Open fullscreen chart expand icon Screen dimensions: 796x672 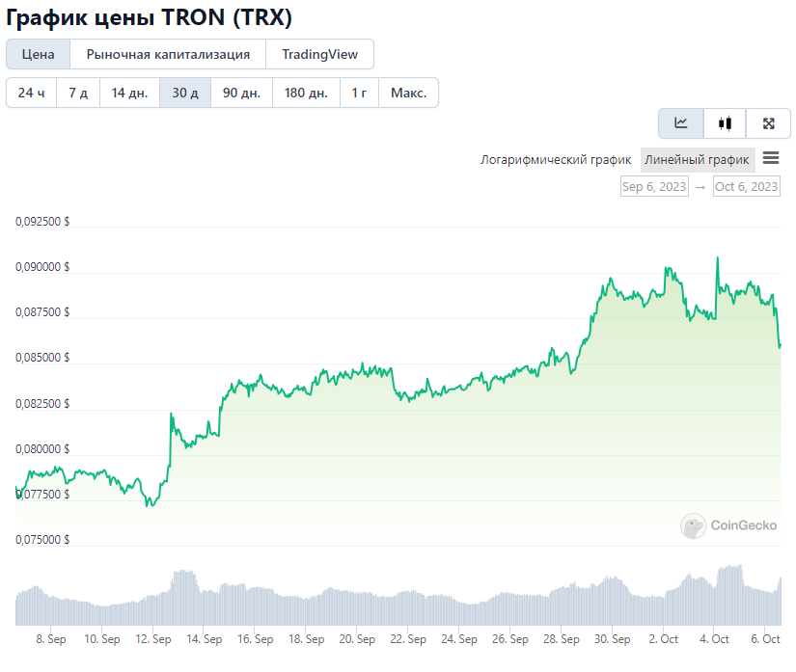[768, 123]
